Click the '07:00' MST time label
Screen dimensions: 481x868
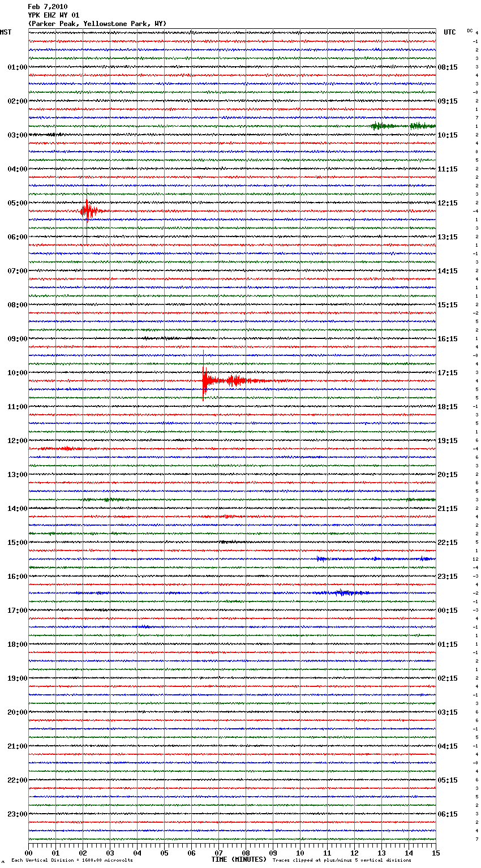(18, 271)
